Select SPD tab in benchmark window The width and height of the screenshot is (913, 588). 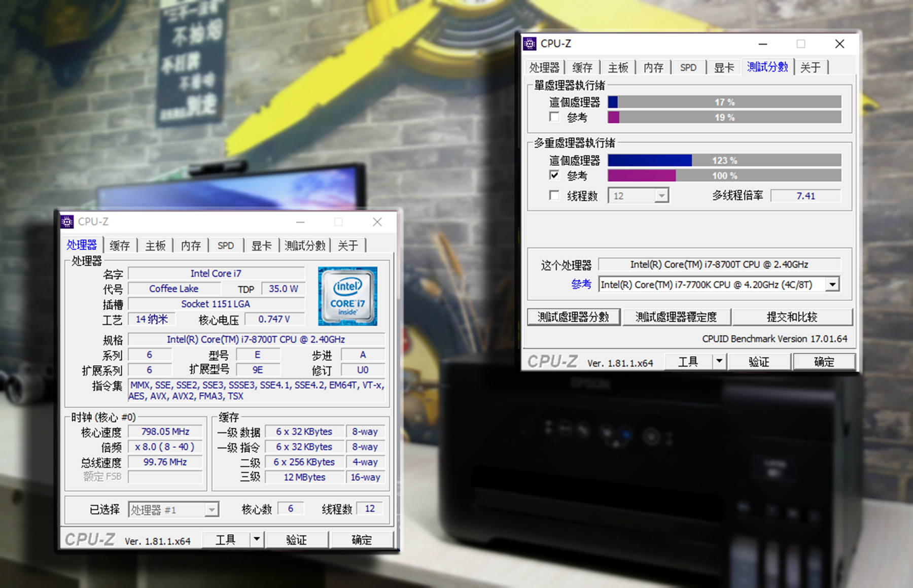[688, 67]
